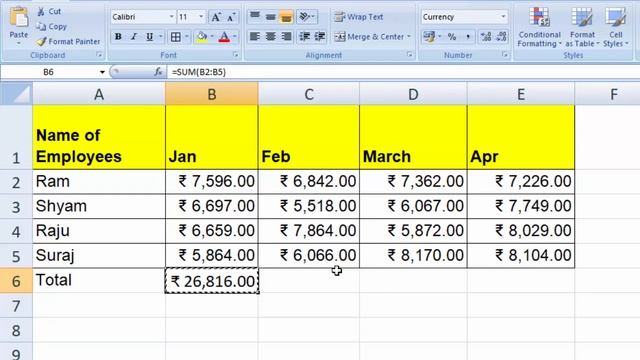The image size is (640, 360).
Task: Open fill color dropdown arrow
Action: click(212, 37)
